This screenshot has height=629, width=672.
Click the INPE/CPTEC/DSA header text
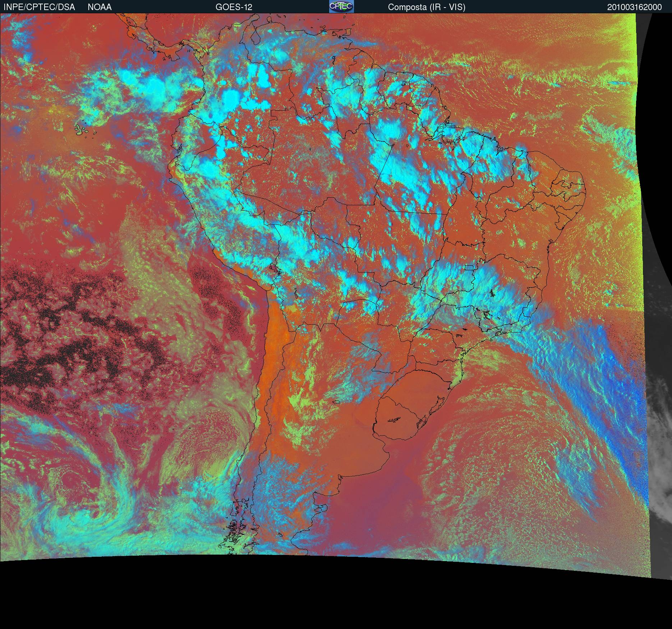click(x=39, y=7)
